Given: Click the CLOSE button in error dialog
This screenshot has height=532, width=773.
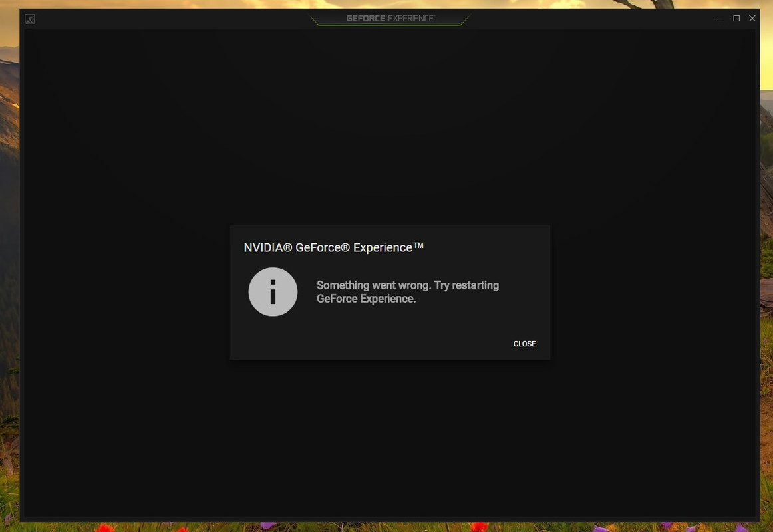Looking at the screenshot, I should pyautogui.click(x=524, y=344).
